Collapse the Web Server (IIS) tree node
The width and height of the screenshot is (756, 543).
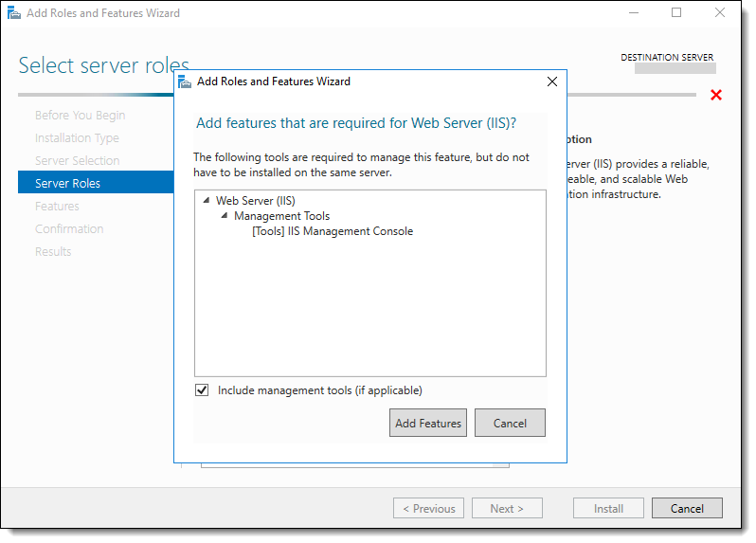207,200
